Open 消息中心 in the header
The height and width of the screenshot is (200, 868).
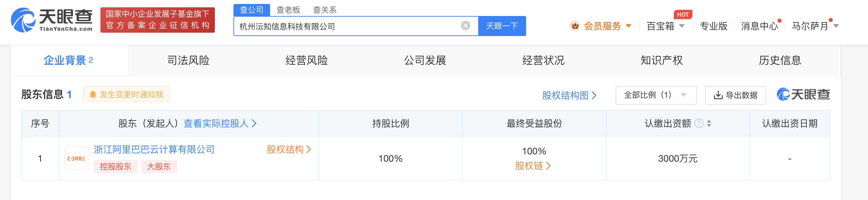(x=759, y=26)
